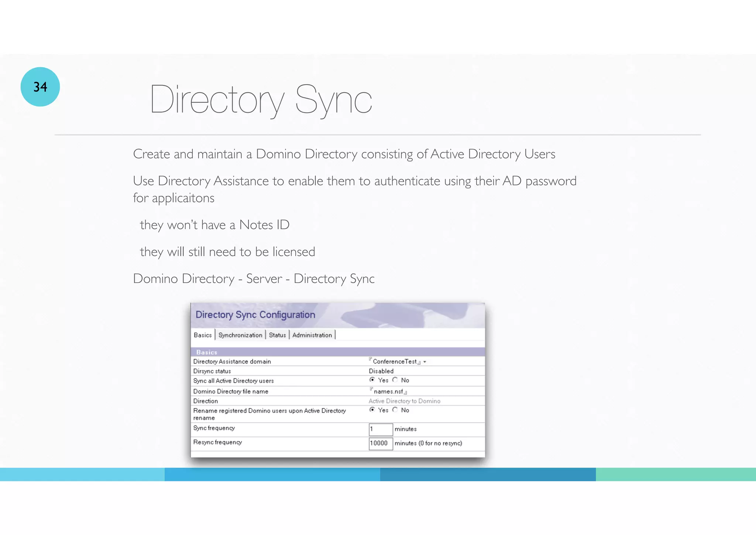
Task: Select No for Rename registered Domino users
Action: point(395,410)
